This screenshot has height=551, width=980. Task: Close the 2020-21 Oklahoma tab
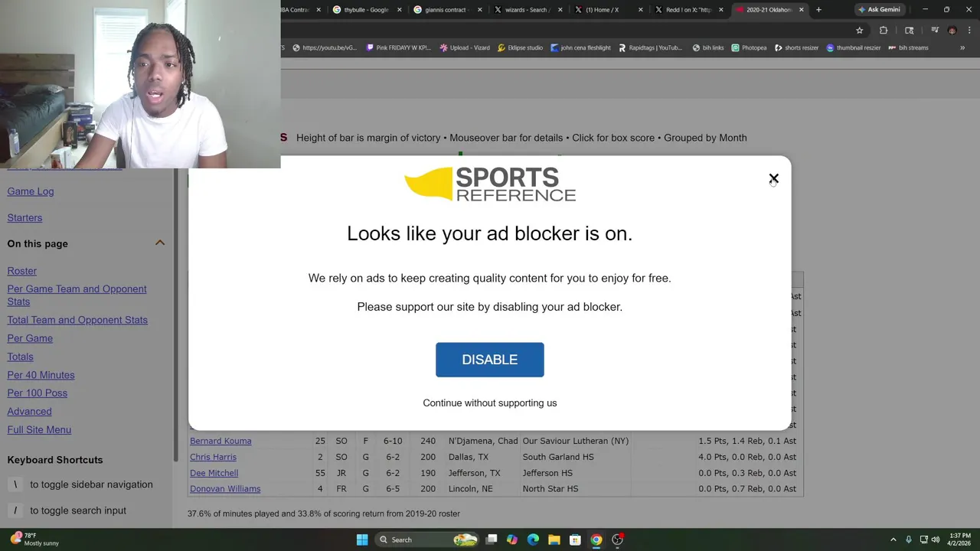click(801, 9)
